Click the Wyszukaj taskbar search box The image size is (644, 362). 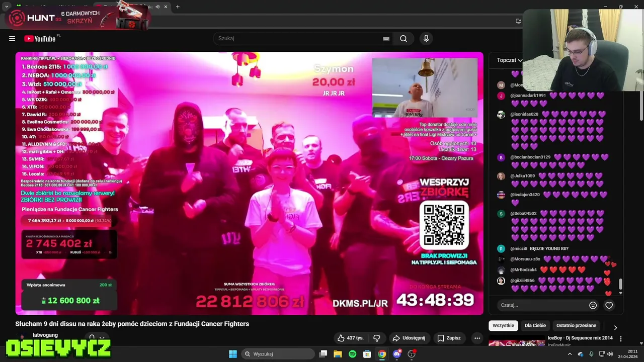point(278,354)
